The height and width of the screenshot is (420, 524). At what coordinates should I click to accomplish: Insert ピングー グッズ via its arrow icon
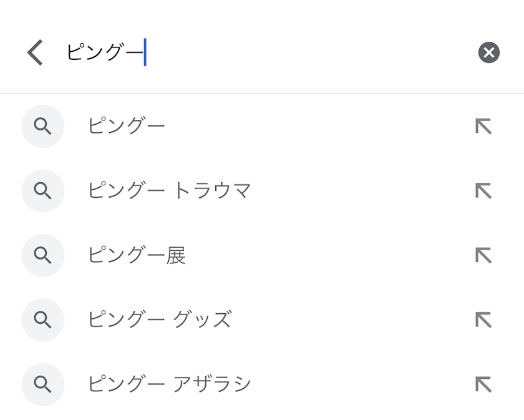(483, 320)
